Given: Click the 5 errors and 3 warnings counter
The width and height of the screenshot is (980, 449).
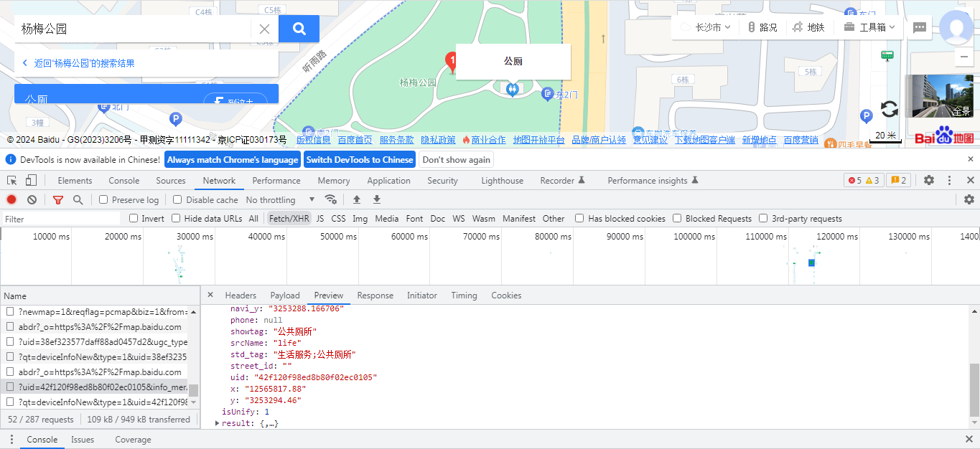Looking at the screenshot, I should [864, 181].
